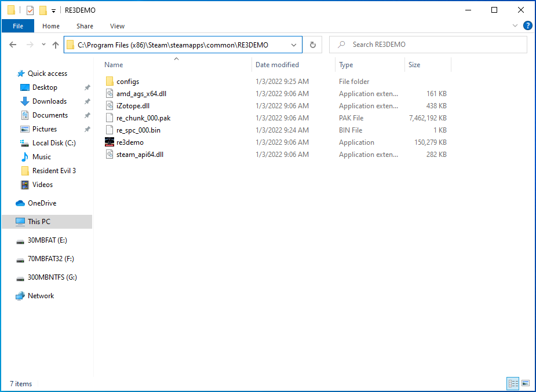Viewport: 536px width, 392px height.
Task: Select Network in the navigation pane
Action: click(41, 296)
